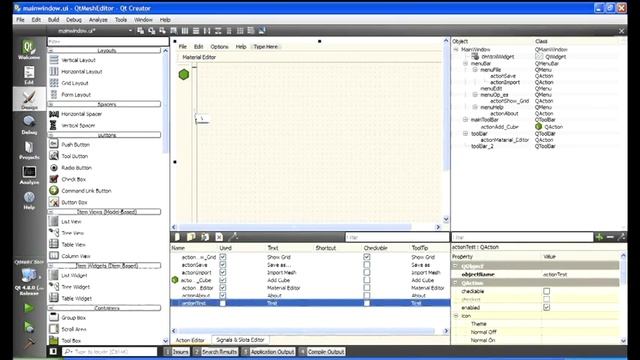Click the Build hammer icon
Image resolution: width=640 pixels, height=360 pixels.
tap(29, 344)
